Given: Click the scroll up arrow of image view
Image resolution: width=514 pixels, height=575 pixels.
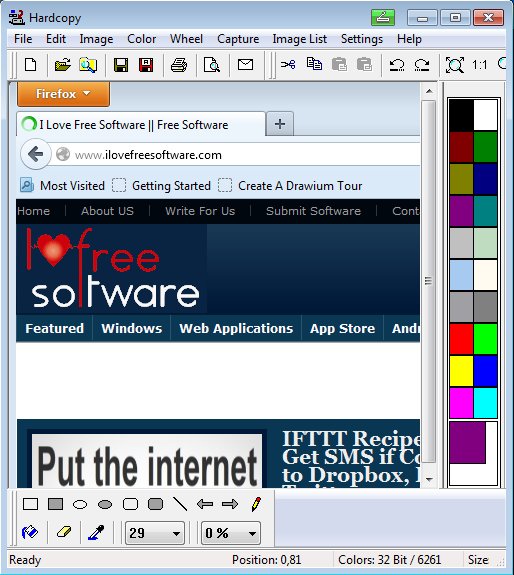Looking at the screenshot, I should coord(429,91).
